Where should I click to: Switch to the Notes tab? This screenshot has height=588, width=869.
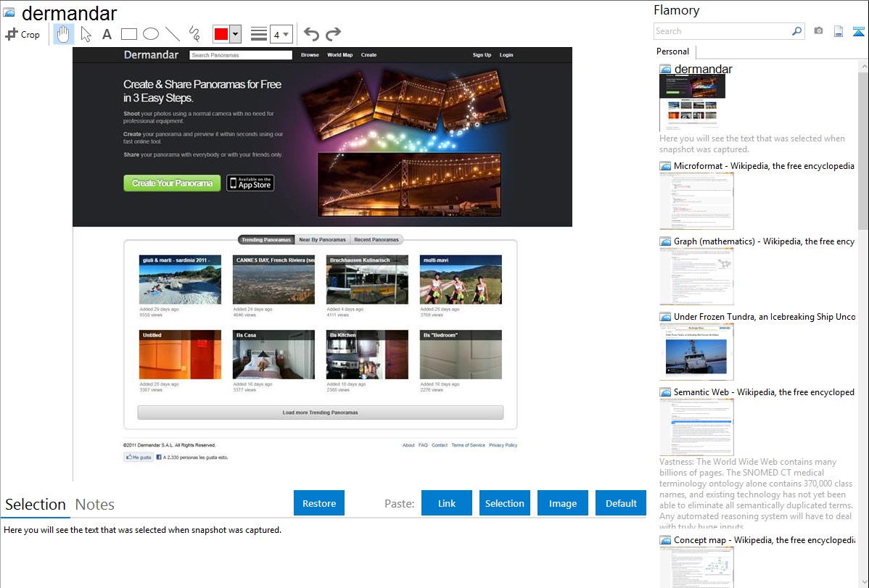(x=95, y=505)
